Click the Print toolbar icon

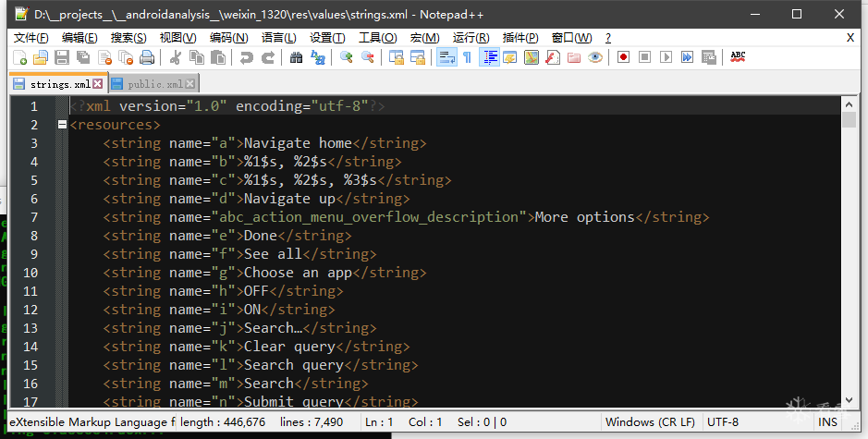[x=147, y=57]
